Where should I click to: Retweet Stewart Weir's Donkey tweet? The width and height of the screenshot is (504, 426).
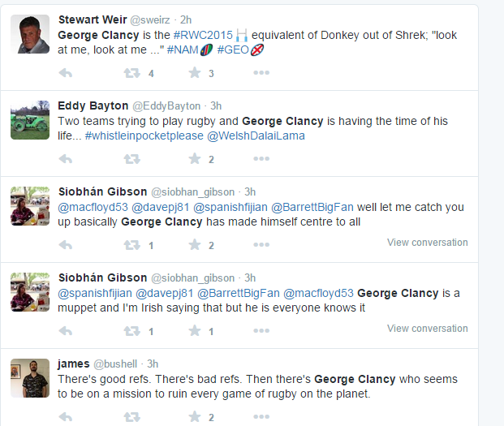(131, 73)
